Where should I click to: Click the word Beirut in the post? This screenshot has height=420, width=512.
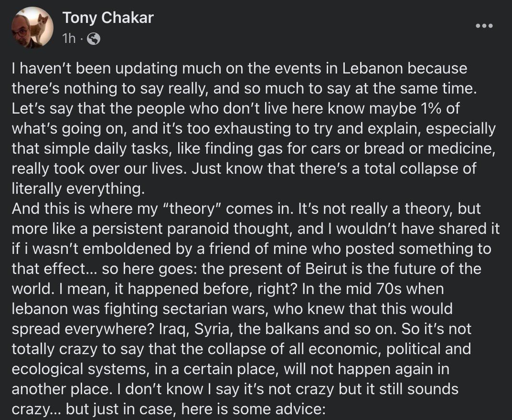(326, 269)
